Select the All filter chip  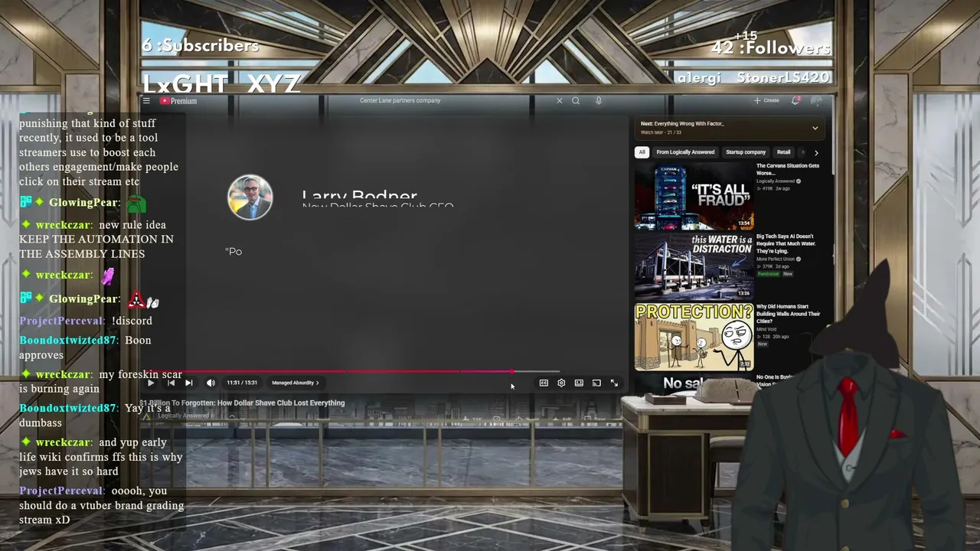pos(642,152)
